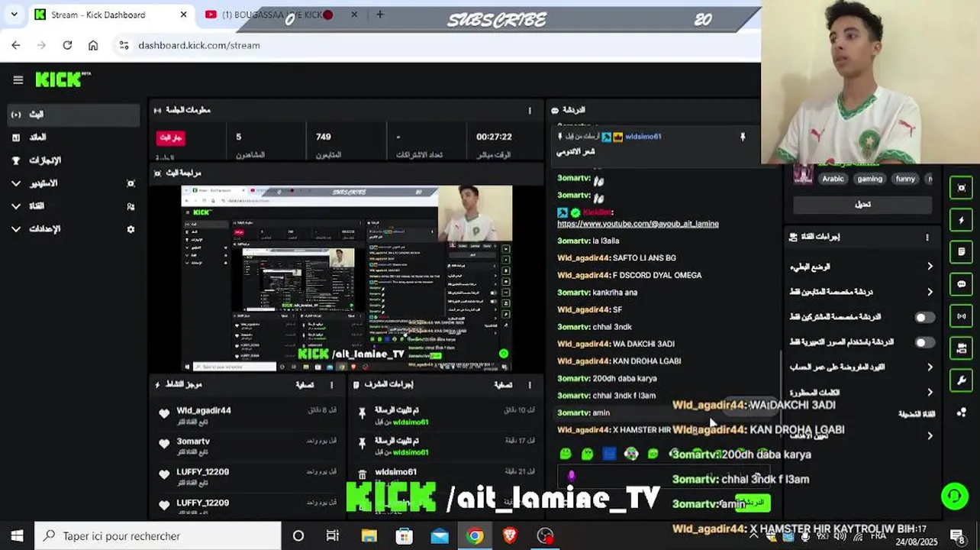Open activity feed three-dot menu
Image resolution: width=980 pixels, height=550 pixels.
(331, 385)
